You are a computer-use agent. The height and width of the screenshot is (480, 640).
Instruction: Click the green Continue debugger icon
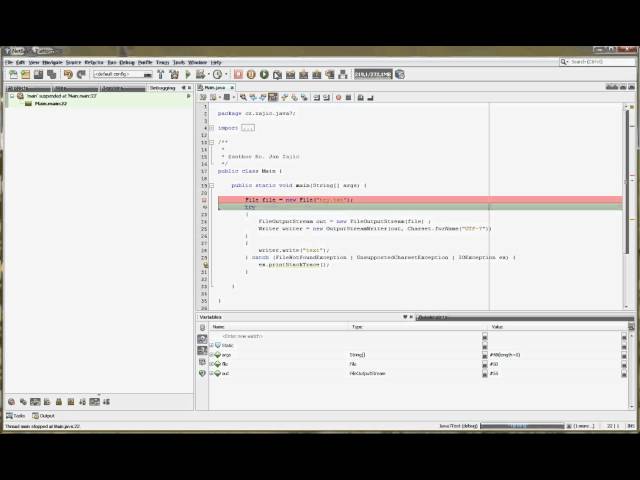coord(264,74)
